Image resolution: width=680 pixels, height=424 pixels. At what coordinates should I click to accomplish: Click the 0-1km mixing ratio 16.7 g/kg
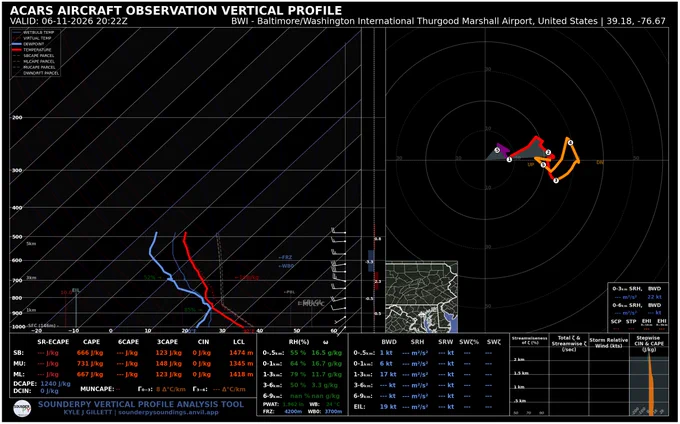(325, 363)
